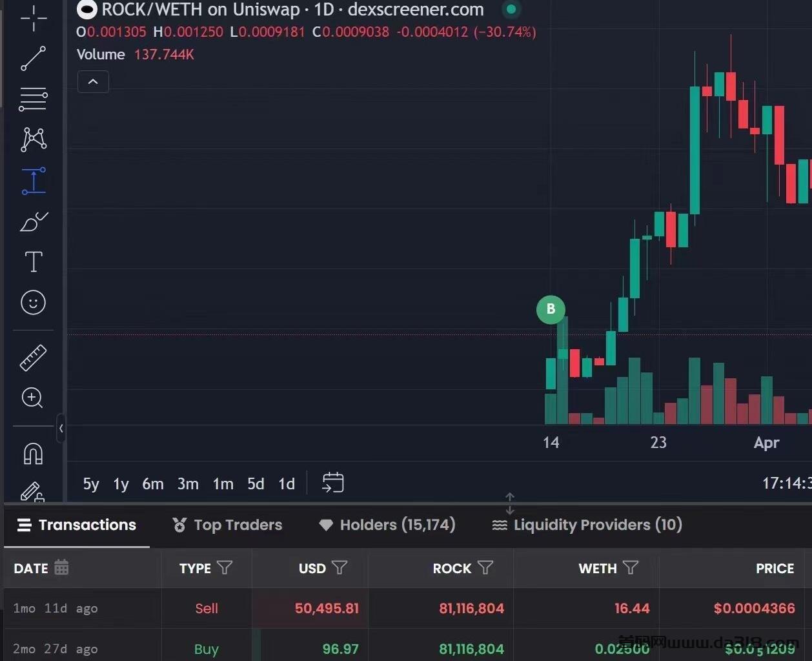812x661 pixels.
Task: Select the Text annotation tool
Action: point(34,262)
